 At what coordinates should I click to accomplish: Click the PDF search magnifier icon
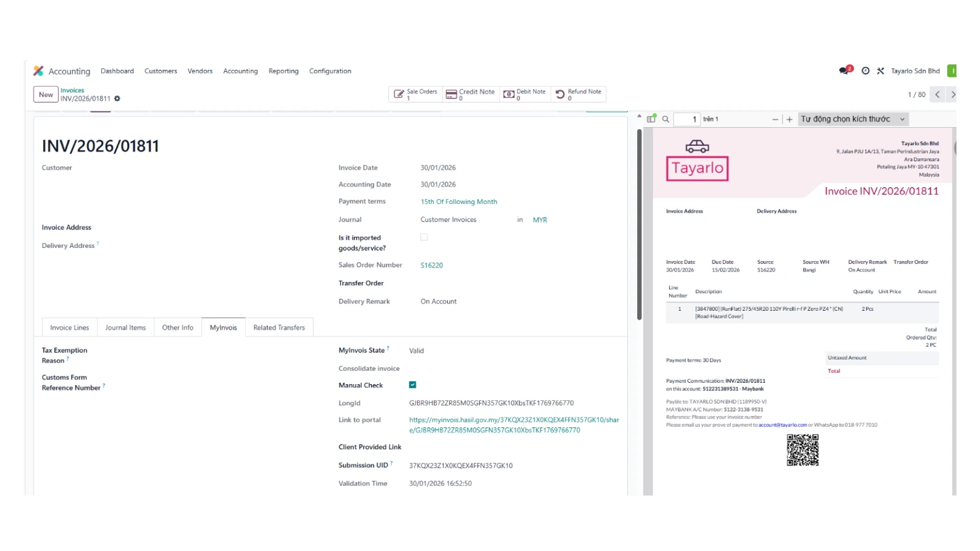click(666, 119)
